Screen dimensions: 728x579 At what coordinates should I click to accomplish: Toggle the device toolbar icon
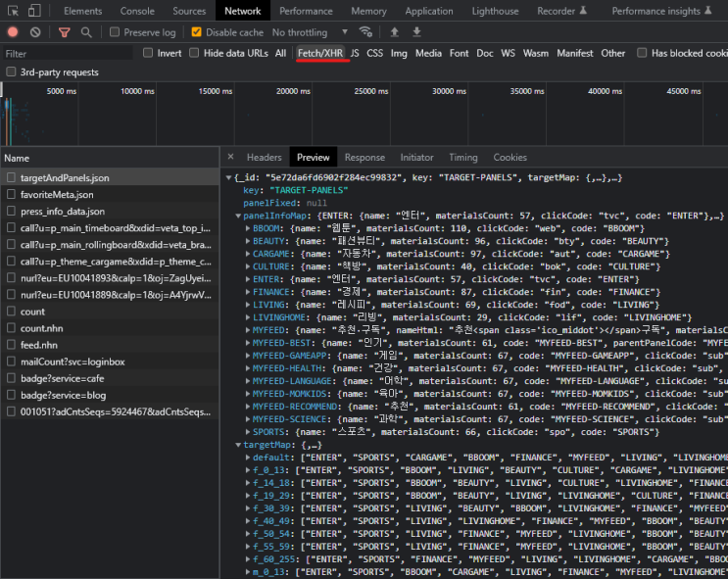coord(34,11)
